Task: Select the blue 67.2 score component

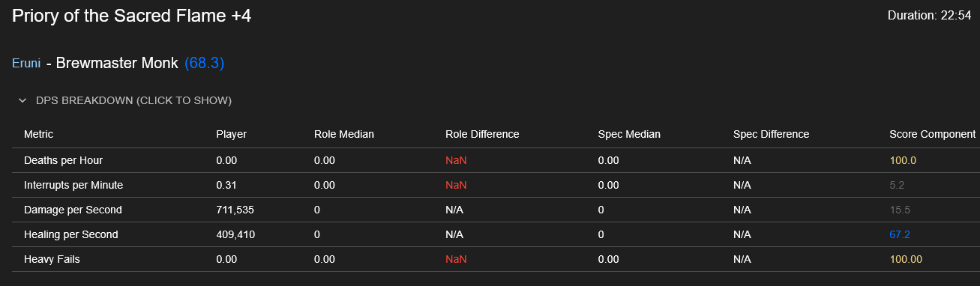Action: [x=900, y=234]
